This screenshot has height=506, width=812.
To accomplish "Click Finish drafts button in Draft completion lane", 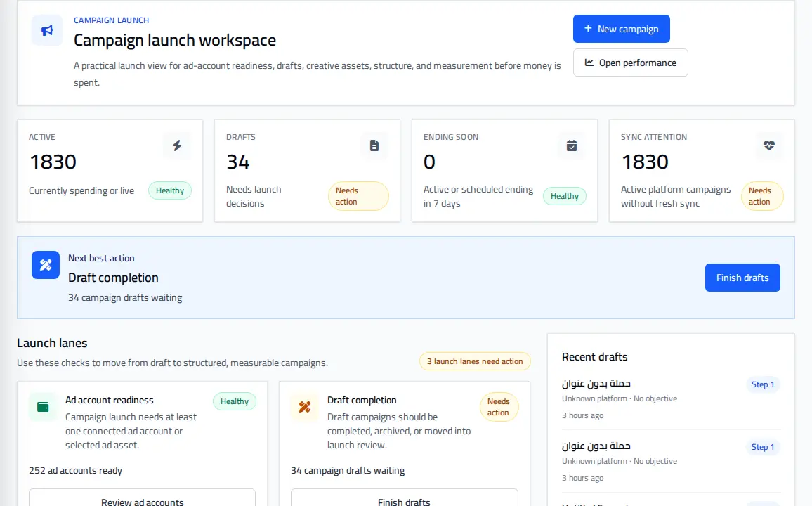I will click(405, 498).
